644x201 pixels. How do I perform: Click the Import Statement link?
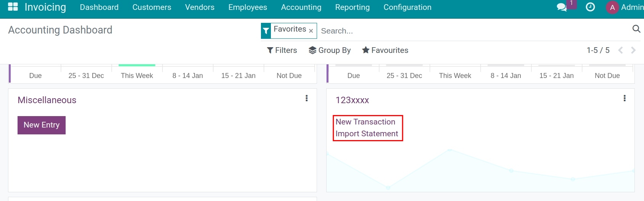367,134
